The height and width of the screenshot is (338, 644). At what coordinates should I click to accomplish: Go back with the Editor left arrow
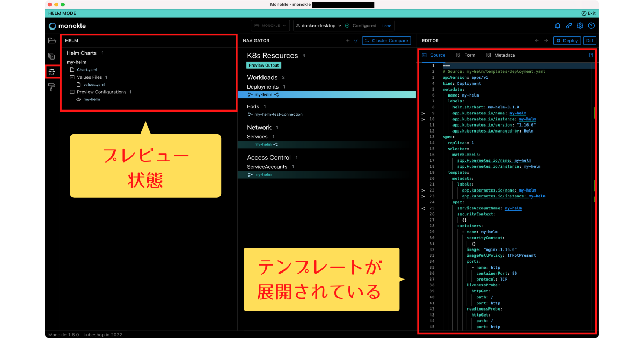coord(536,41)
